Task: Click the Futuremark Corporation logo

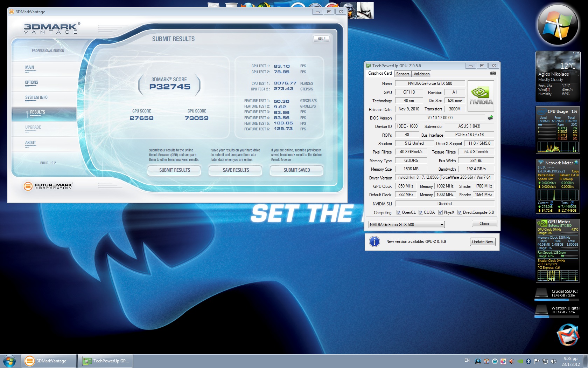Action: (48, 186)
